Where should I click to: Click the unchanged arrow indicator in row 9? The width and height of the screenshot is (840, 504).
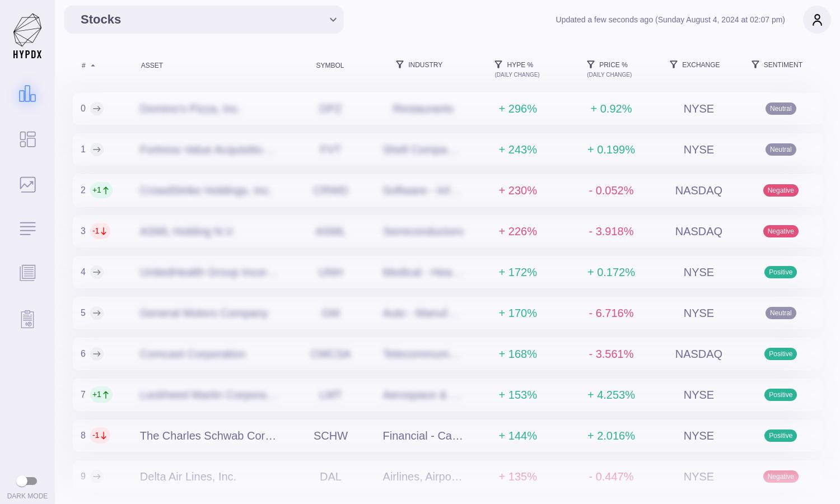(x=97, y=477)
